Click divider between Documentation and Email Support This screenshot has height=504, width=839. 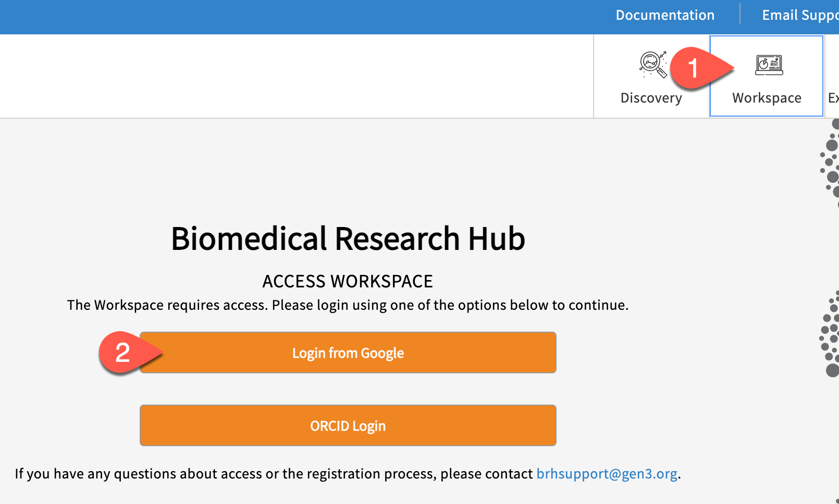click(x=739, y=14)
